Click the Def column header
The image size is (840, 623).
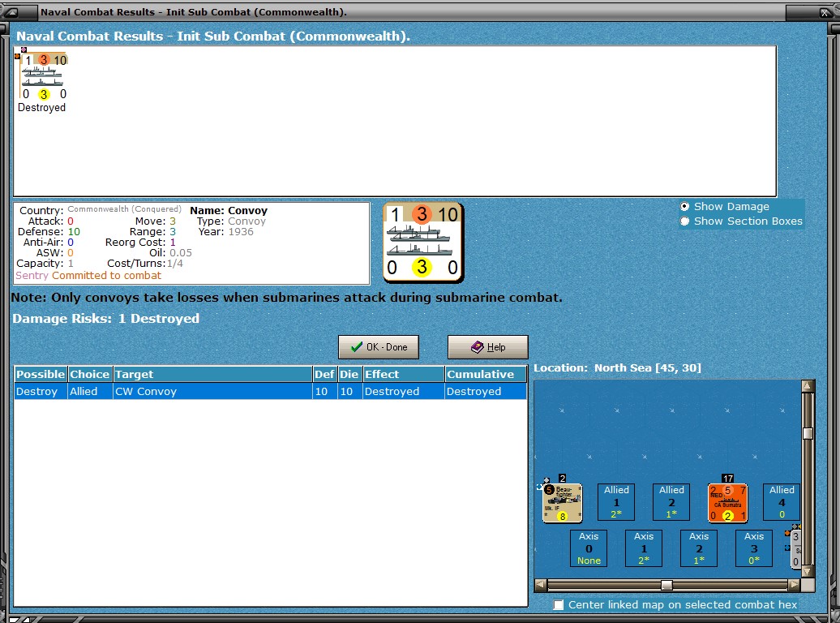click(324, 374)
